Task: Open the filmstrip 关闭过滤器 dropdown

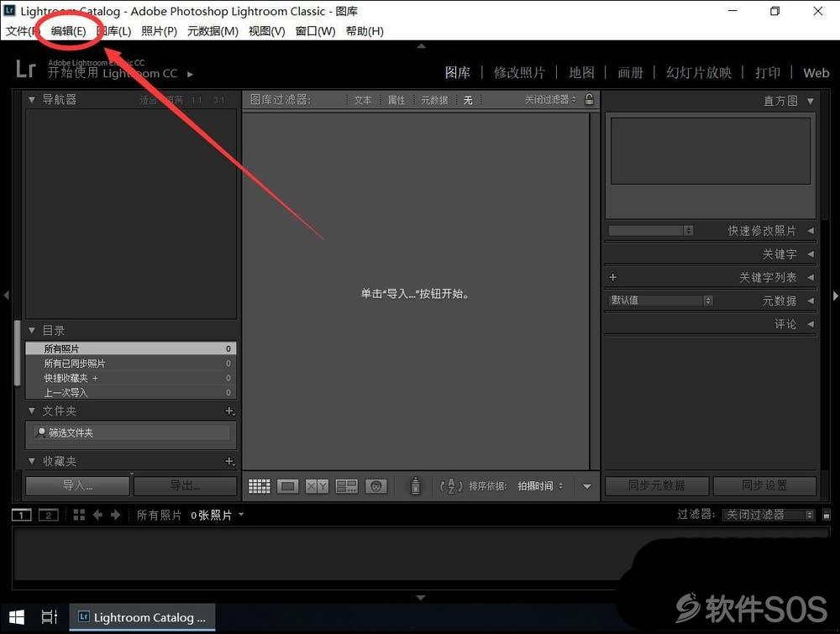Action: [x=769, y=515]
